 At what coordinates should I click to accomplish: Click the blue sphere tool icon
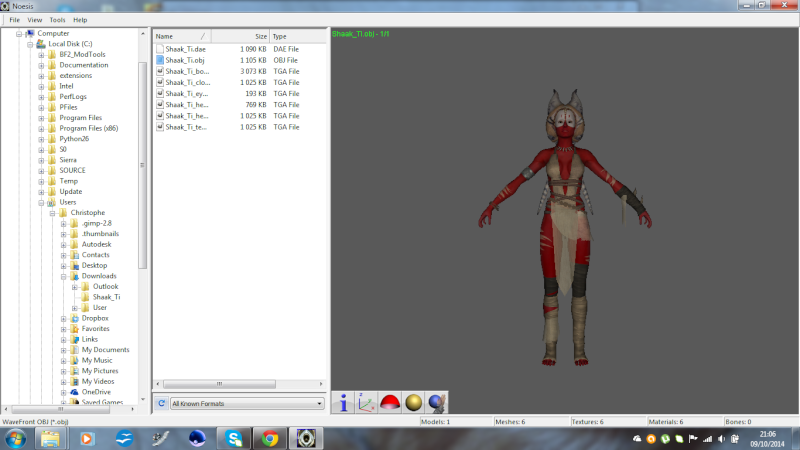pyautogui.click(x=437, y=403)
